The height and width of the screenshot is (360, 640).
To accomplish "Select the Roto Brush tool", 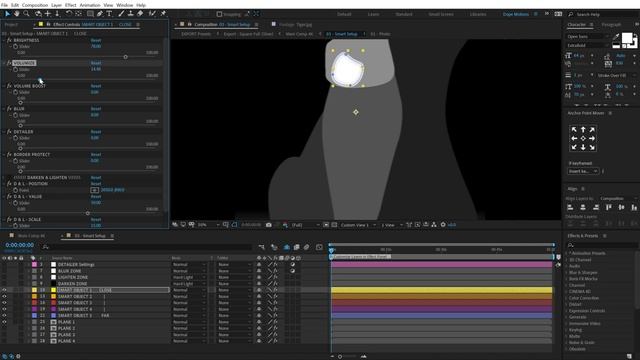I will tap(152, 14).
